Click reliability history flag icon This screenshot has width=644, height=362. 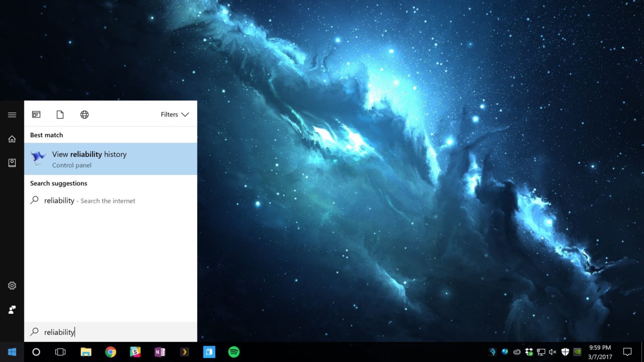click(38, 158)
